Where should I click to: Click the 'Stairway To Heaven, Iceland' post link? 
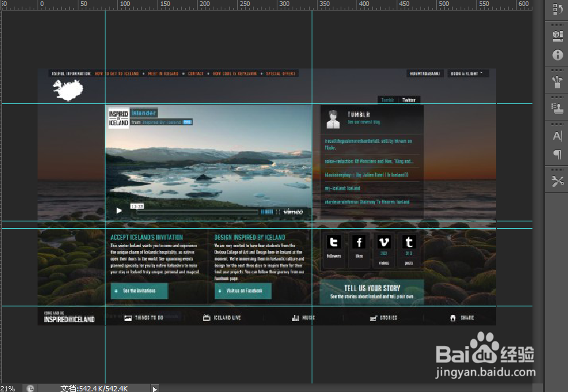[x=367, y=202]
